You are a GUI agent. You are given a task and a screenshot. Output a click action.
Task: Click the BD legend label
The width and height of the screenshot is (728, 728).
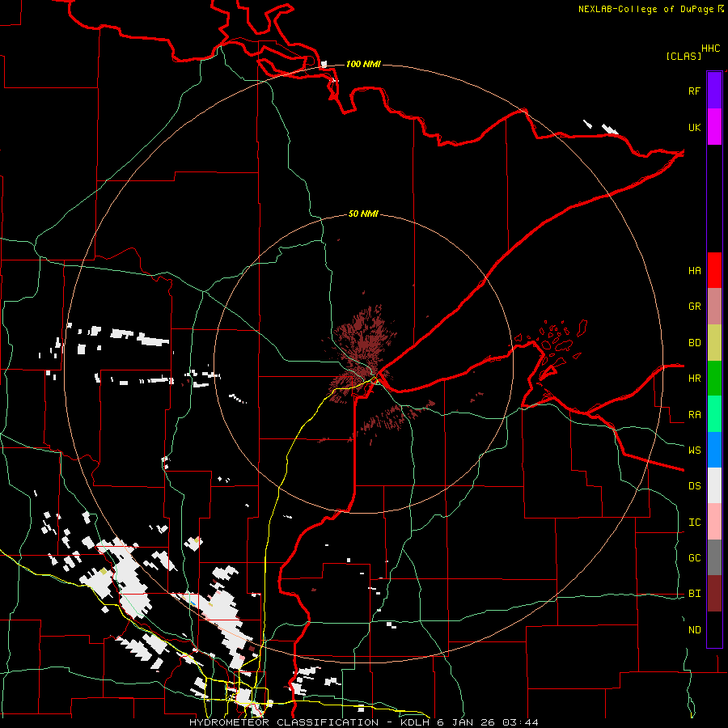click(694, 343)
